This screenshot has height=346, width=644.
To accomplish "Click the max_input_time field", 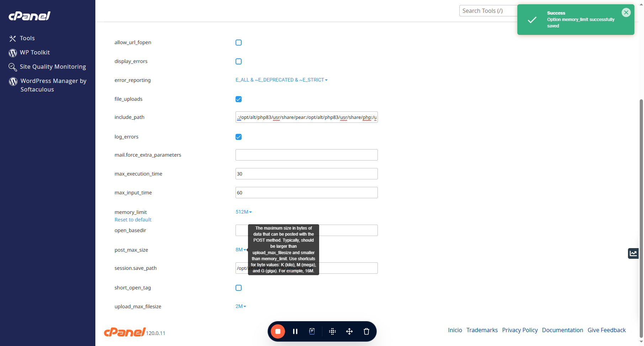I will point(307,193).
